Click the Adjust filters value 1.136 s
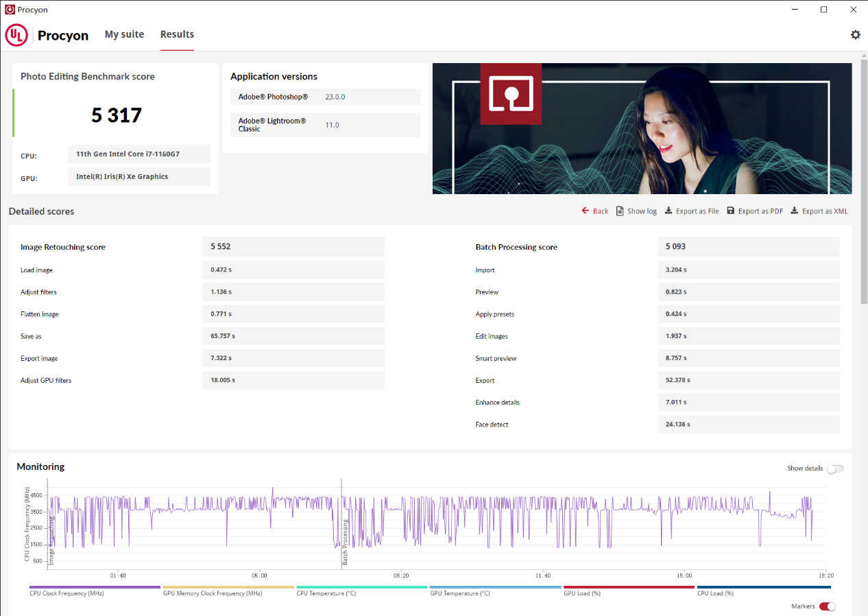 click(x=293, y=292)
